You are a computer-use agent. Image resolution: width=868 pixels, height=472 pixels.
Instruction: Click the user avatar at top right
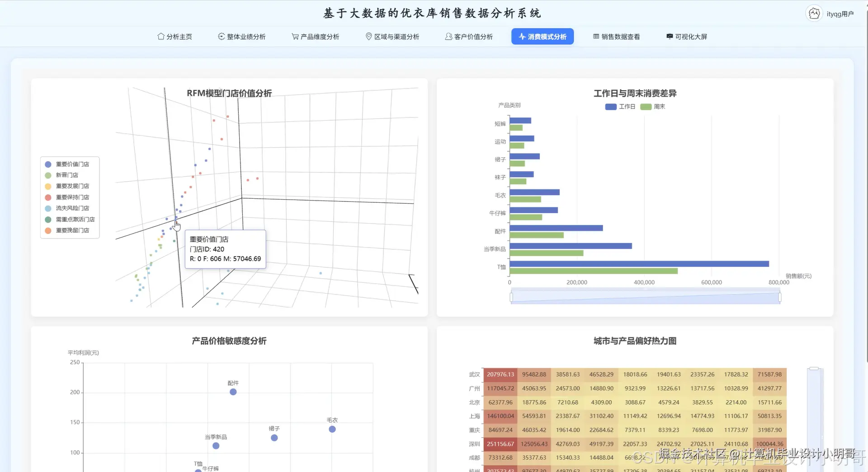pos(814,13)
